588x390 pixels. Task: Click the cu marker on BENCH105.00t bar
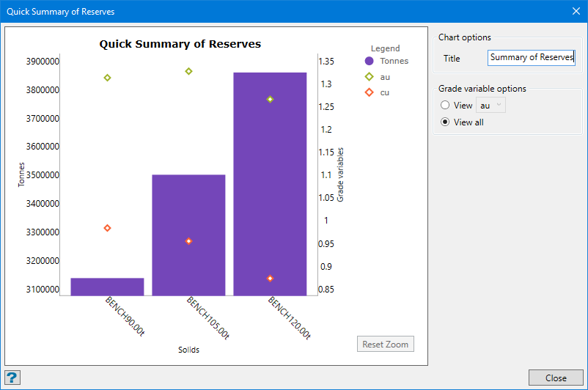pos(188,241)
